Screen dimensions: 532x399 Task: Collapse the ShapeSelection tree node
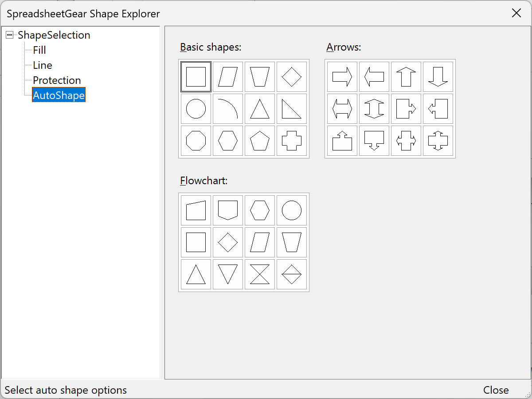(x=9, y=35)
